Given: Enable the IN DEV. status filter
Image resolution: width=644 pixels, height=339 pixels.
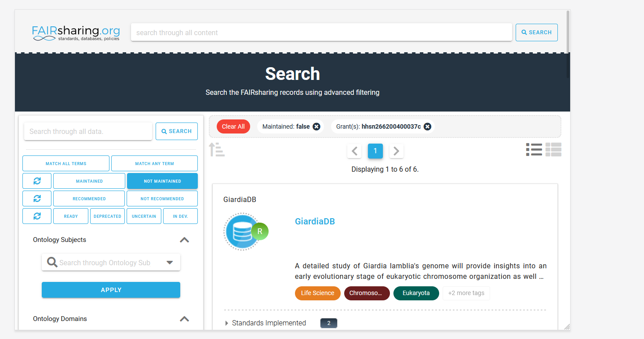Looking at the screenshot, I should tap(180, 216).
